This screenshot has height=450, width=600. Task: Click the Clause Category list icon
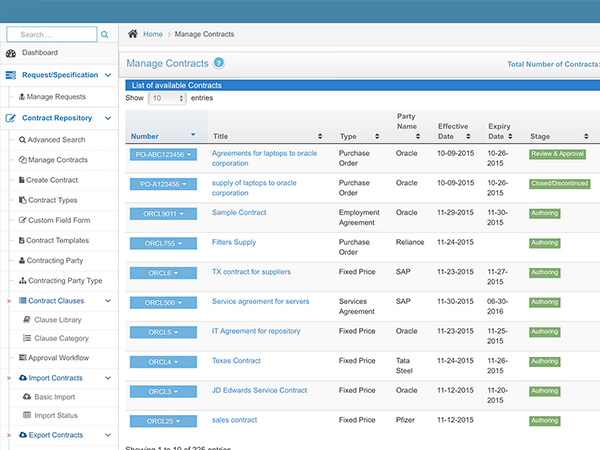click(27, 338)
